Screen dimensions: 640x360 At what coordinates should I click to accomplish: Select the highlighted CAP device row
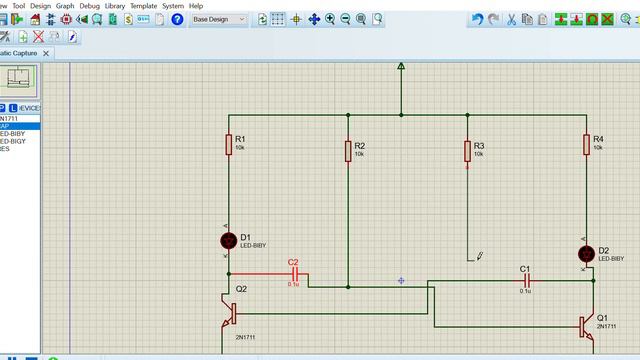pyautogui.click(x=20, y=126)
